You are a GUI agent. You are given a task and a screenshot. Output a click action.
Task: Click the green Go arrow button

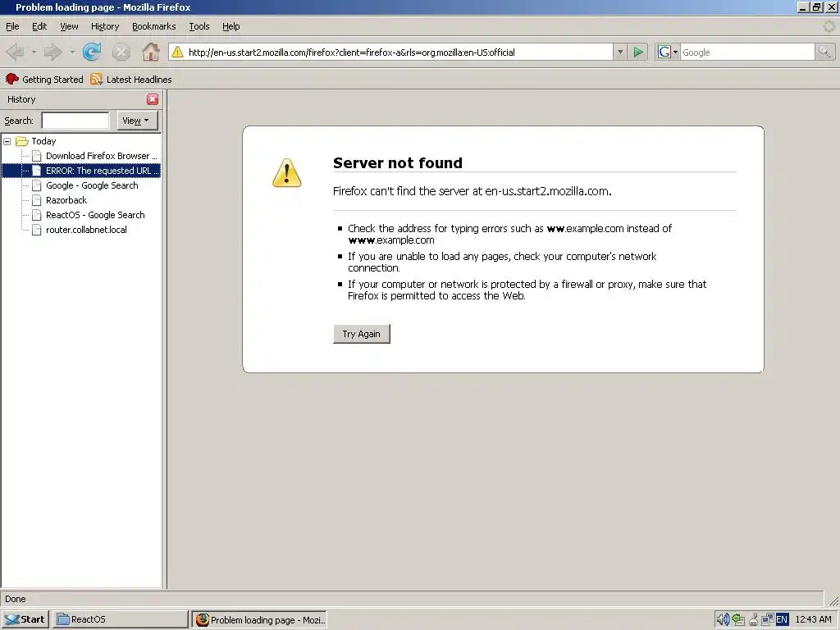point(638,52)
